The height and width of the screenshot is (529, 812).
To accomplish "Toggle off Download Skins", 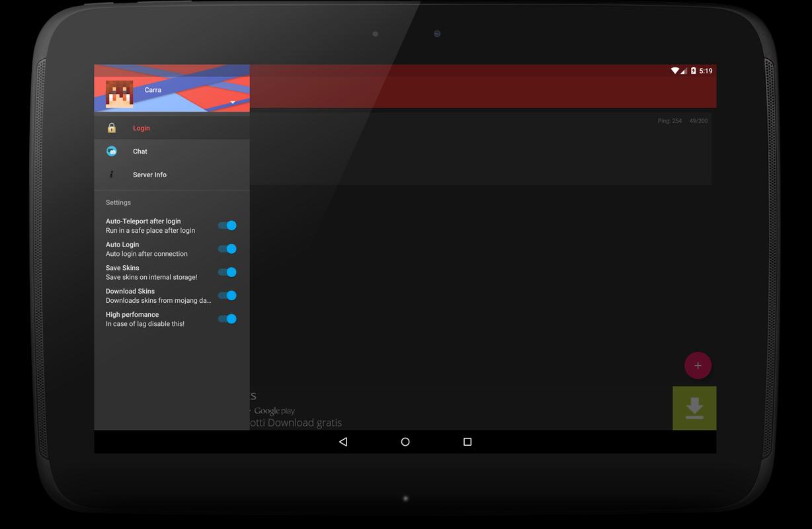I will [x=227, y=295].
